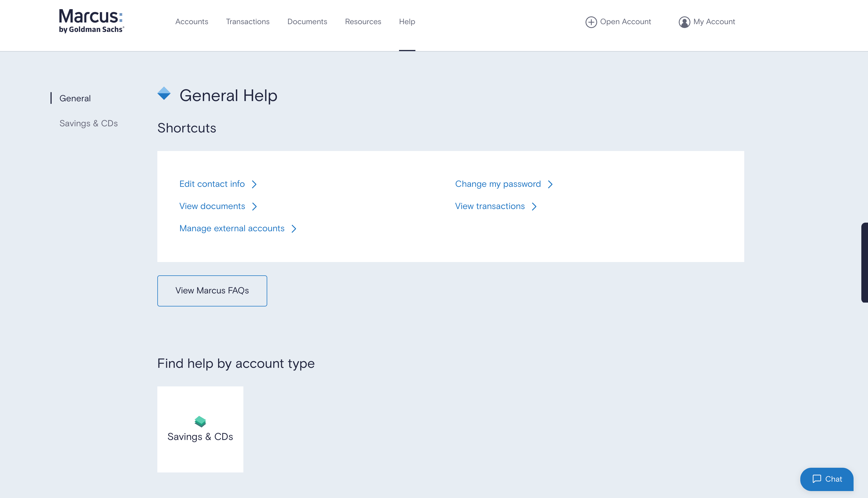
Task: Go to the Transactions nav item
Action: [x=248, y=22]
